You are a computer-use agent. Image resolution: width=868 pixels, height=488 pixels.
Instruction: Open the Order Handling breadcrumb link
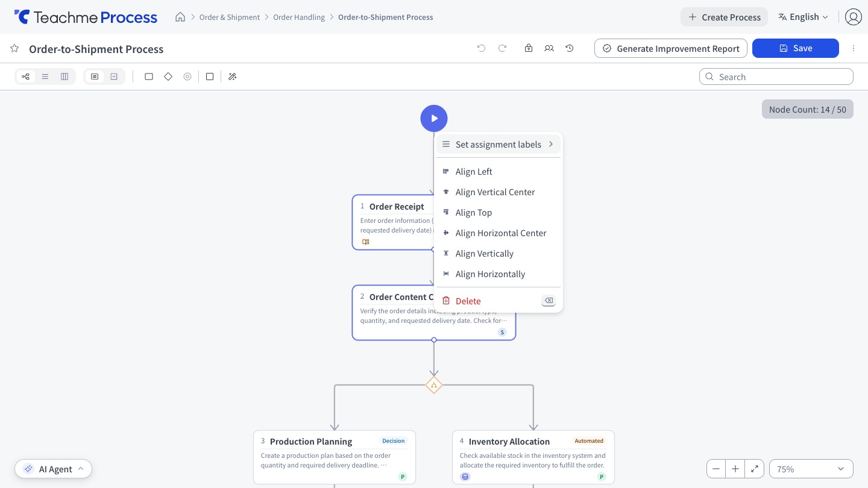(x=299, y=17)
